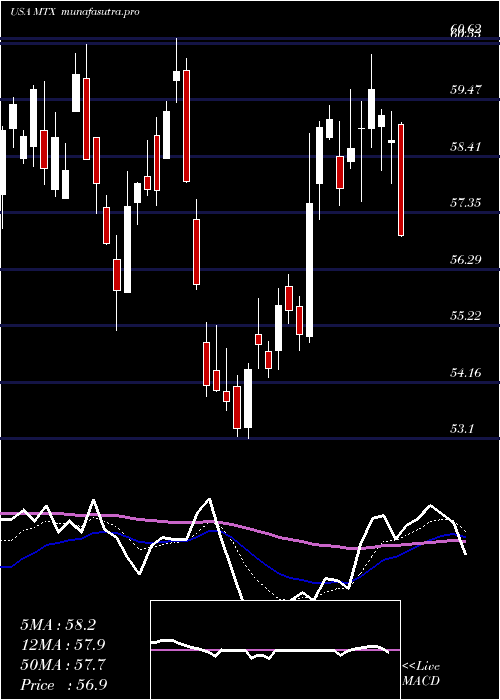Viewport: 500px width, 700px height.
Task: Click the 5MA : 58.2 reading
Action: (58, 625)
